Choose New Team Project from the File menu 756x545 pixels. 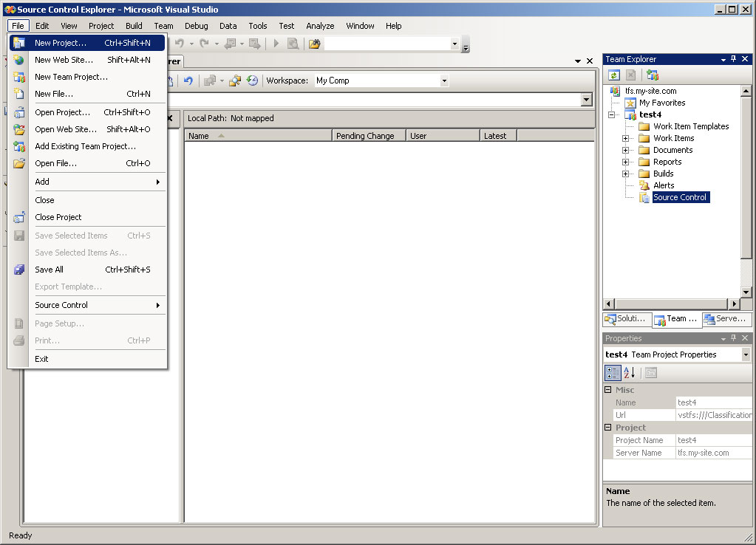pos(87,77)
